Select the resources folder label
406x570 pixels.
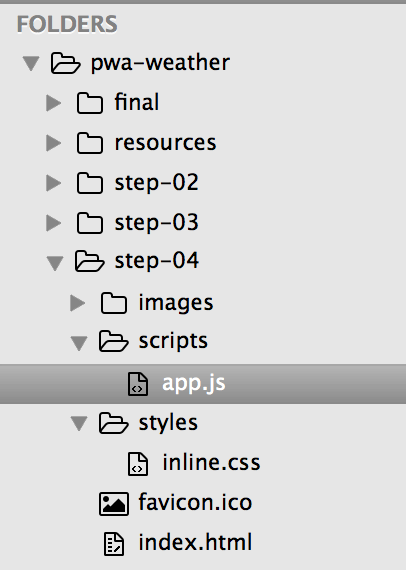click(165, 142)
